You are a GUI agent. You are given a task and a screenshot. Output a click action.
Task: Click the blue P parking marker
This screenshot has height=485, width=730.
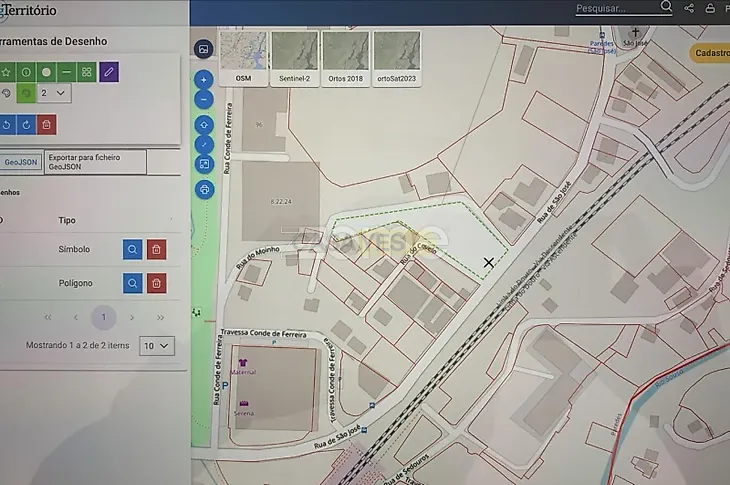click(225, 386)
